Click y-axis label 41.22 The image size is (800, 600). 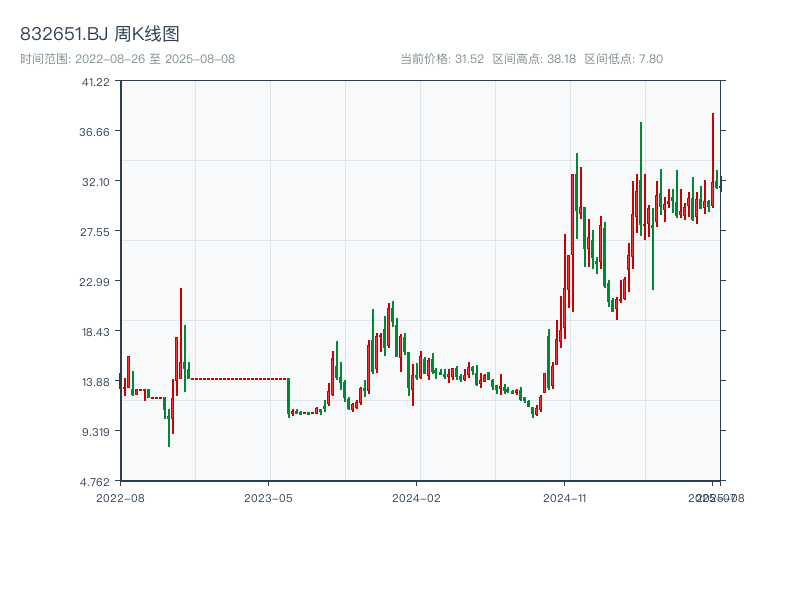click(x=95, y=82)
